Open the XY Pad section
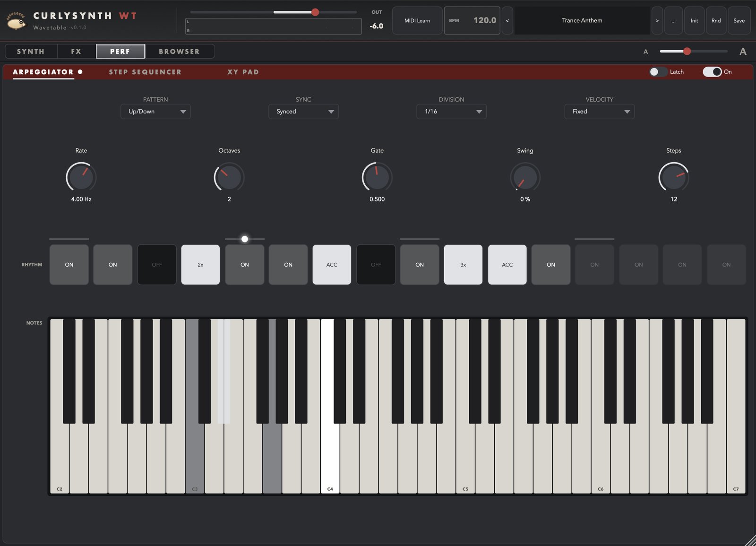 click(x=243, y=72)
